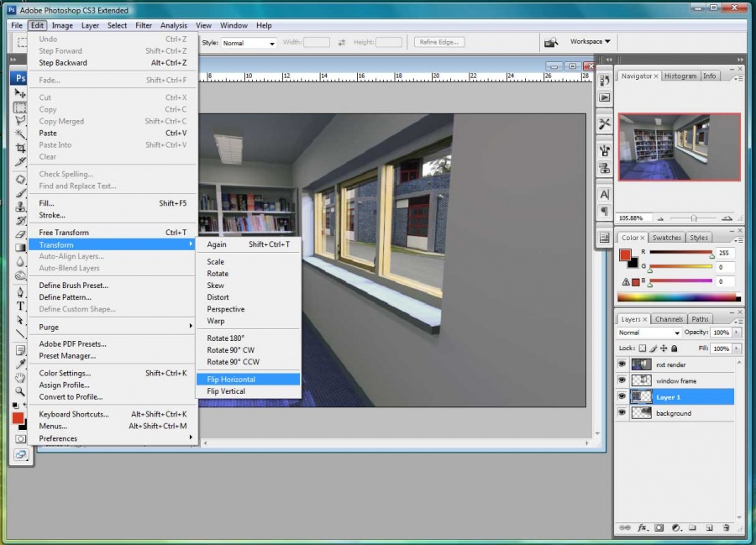The image size is (756, 545).
Task: Click the Navigator preview thumbnail
Action: pos(679,146)
